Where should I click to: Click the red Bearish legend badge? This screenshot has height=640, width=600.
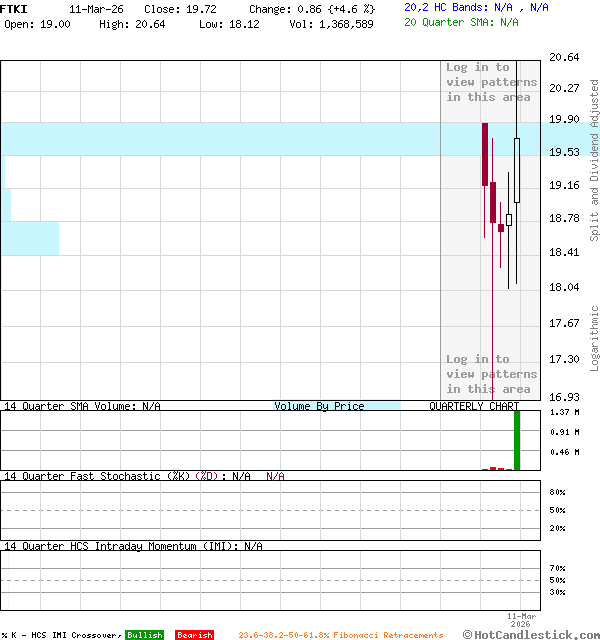[194, 635]
